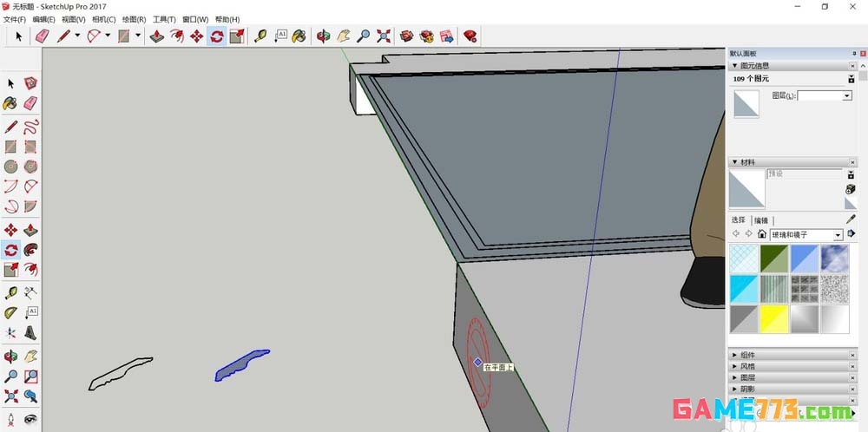868x432 pixels.
Task: Open the 绘图(R) menu
Action: tap(134, 19)
